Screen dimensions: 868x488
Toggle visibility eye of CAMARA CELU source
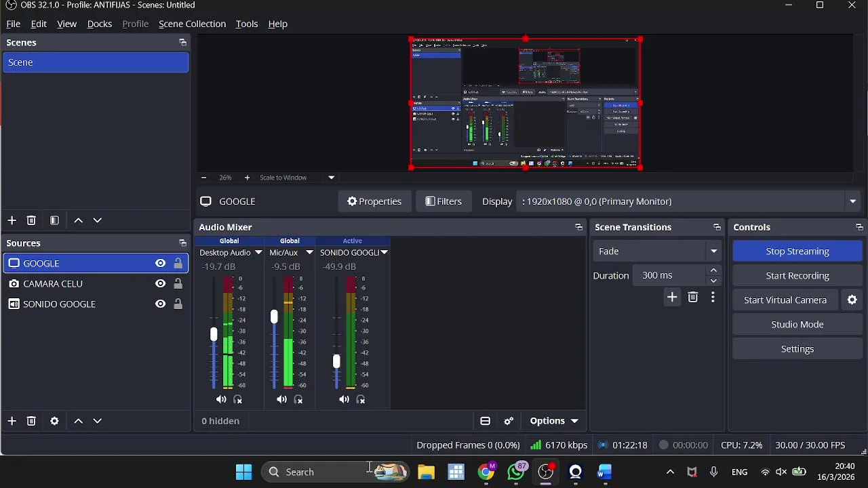tap(160, 284)
